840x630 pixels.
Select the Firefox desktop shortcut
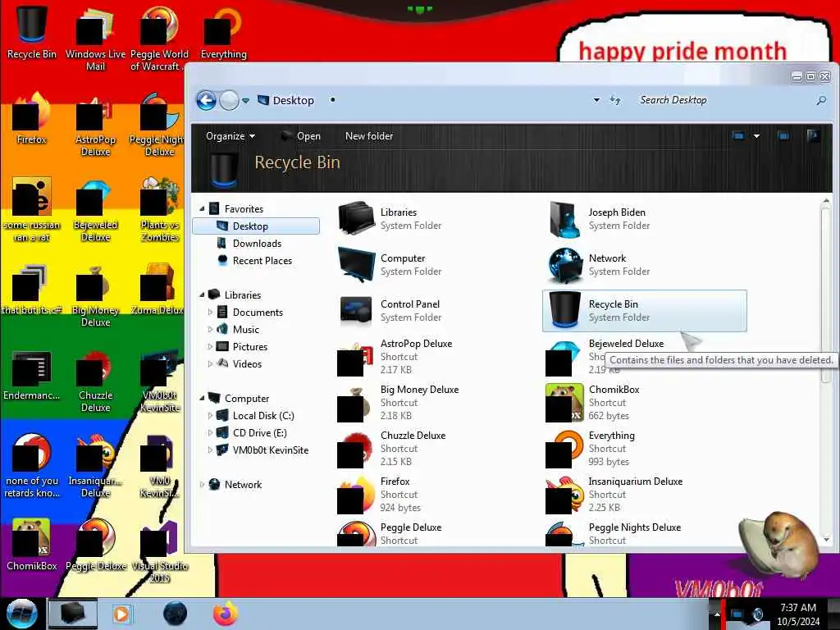point(32,119)
